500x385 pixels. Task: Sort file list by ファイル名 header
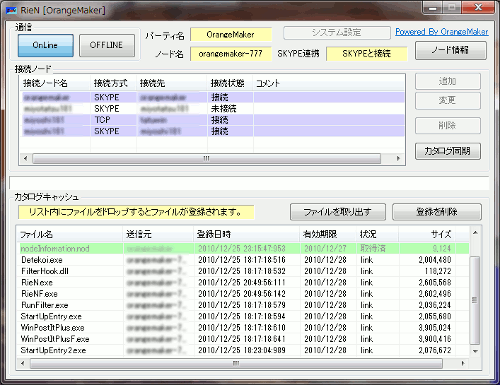click(70, 234)
